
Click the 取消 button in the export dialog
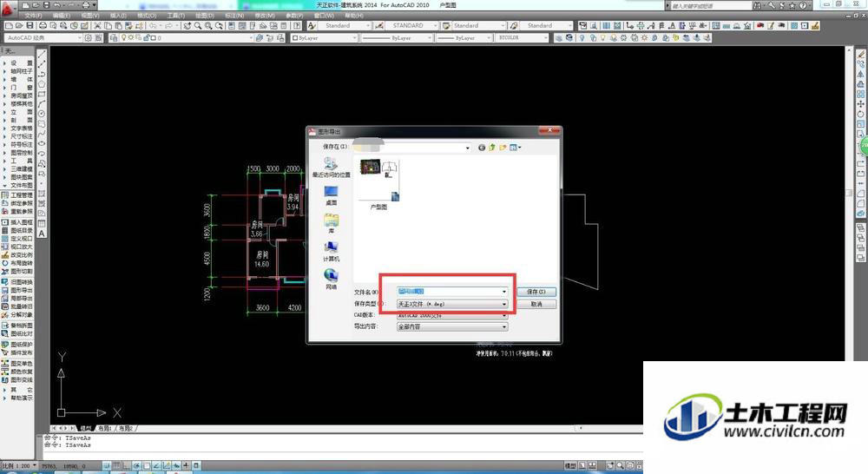point(536,304)
